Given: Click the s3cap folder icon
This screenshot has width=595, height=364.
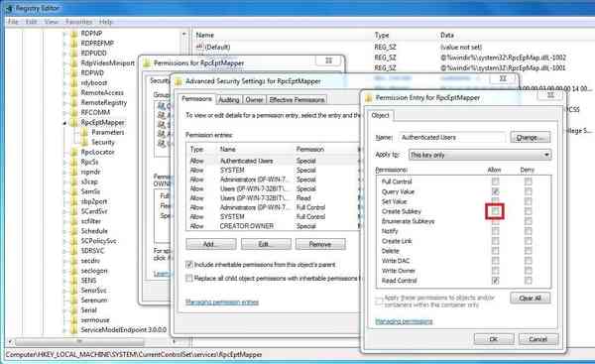Looking at the screenshot, I should [x=74, y=182].
